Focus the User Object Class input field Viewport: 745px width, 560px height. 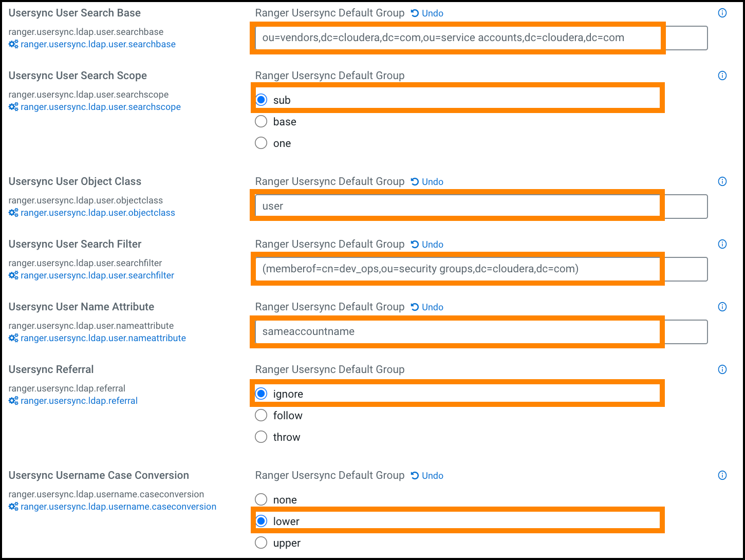[x=457, y=207]
